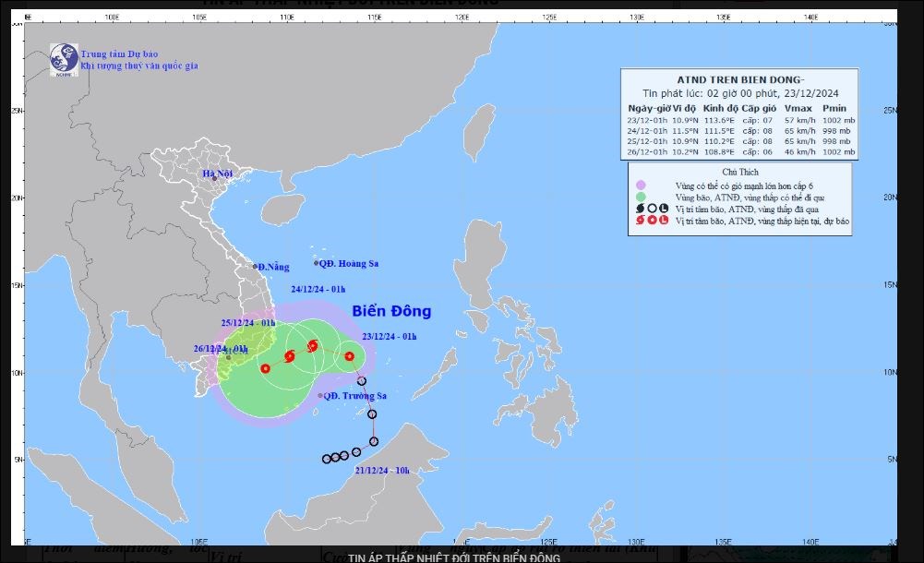Select the red cyclone symbol forecast for 25/12/24
924x563 pixels.
tap(290, 355)
